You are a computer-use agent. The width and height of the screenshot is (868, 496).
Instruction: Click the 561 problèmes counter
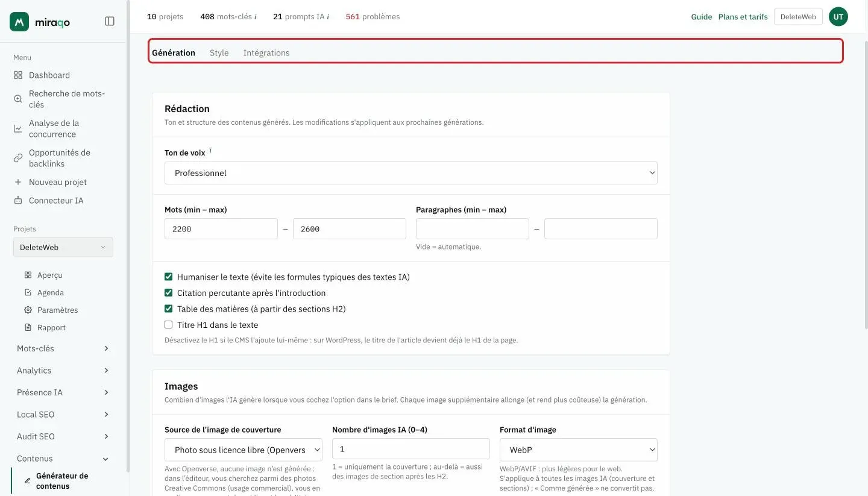pyautogui.click(x=373, y=17)
